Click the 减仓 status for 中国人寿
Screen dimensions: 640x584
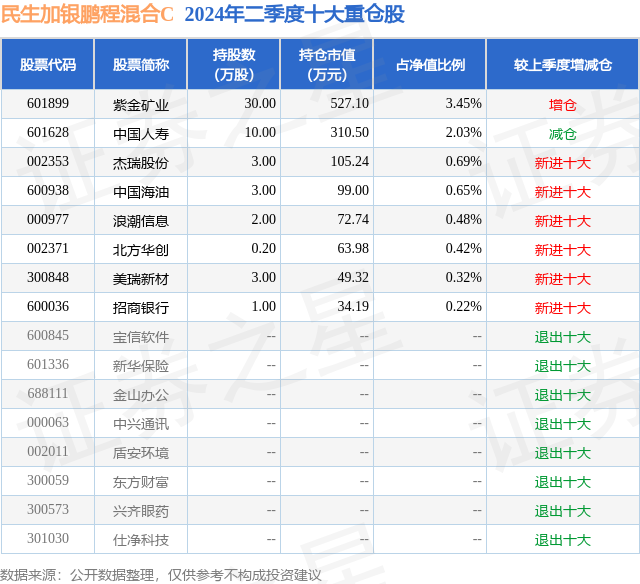coord(562,134)
